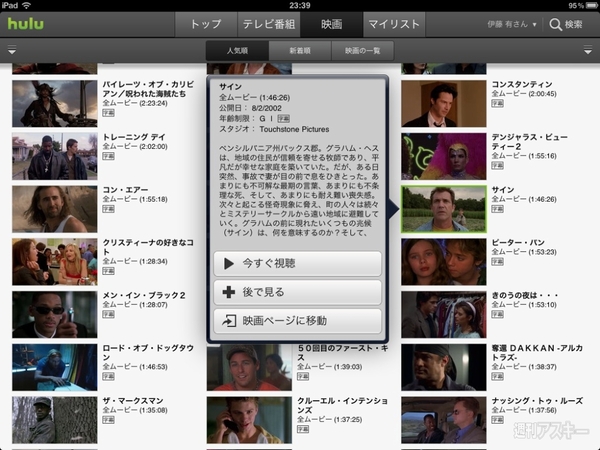Click subtitle badge under 50回目のファースト・キス
Image resolution: width=600 pixels, height=450 pixels.
pyautogui.click(x=303, y=377)
